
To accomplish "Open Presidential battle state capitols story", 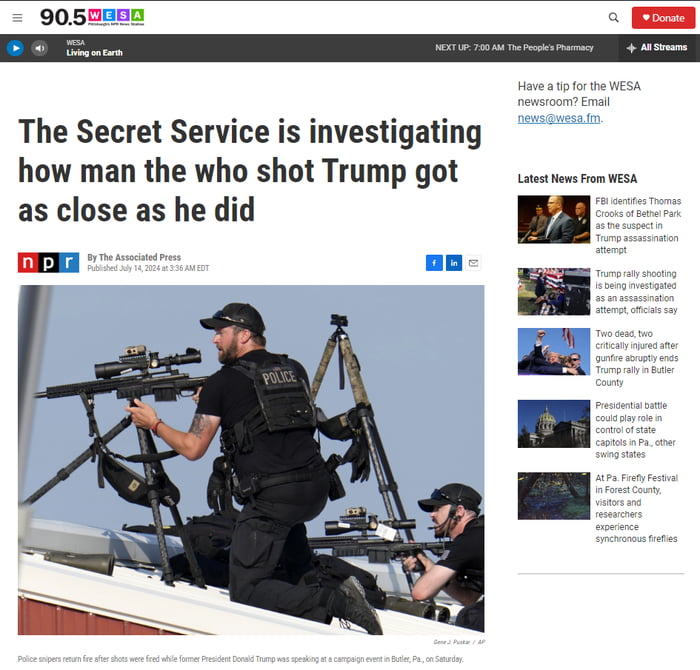I will pyautogui.click(x=635, y=429).
